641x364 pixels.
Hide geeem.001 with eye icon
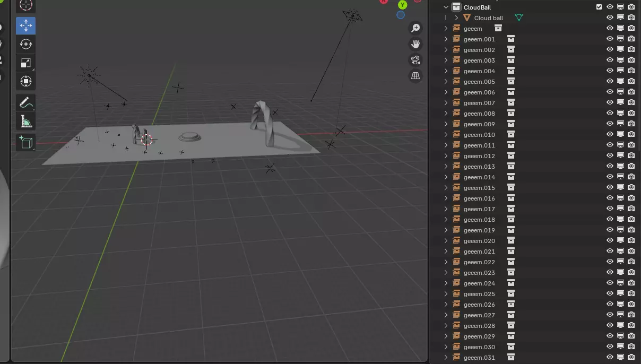coord(610,39)
